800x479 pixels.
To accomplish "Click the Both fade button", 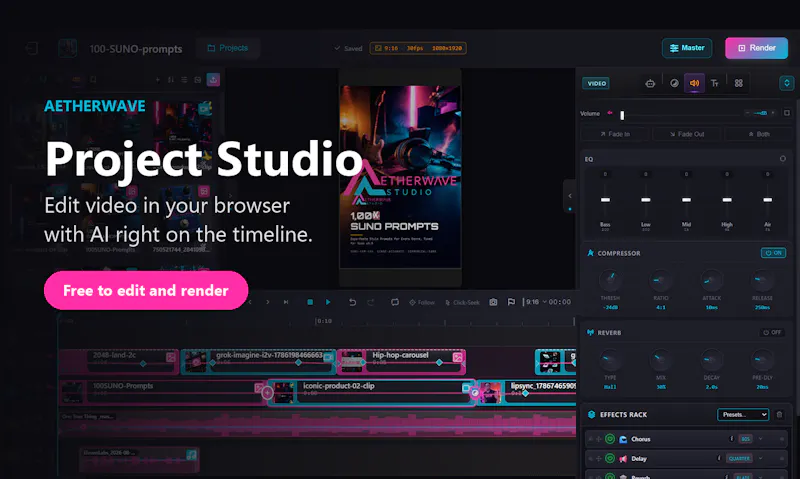I will point(759,134).
